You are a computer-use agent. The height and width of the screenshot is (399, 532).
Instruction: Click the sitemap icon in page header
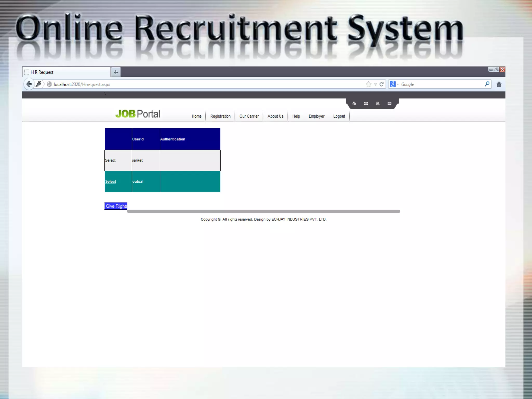[378, 104]
